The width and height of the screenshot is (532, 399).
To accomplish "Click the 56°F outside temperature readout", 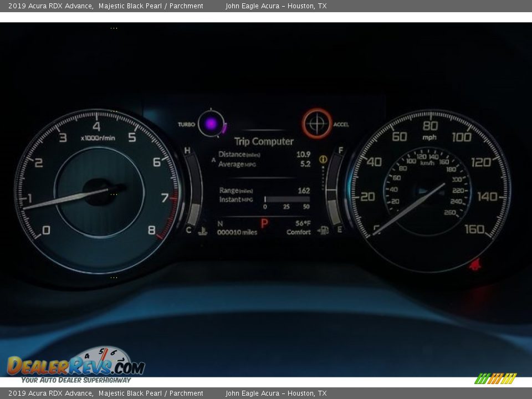I will [x=303, y=223].
